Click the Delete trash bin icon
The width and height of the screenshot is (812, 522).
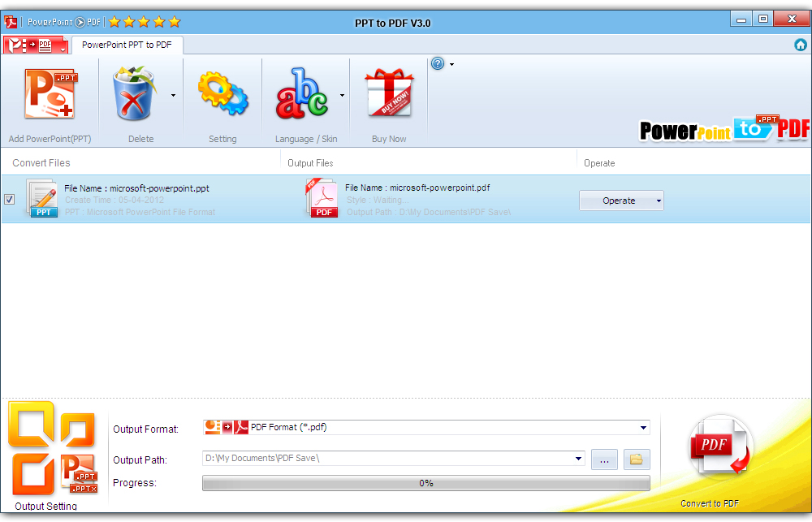pos(134,93)
